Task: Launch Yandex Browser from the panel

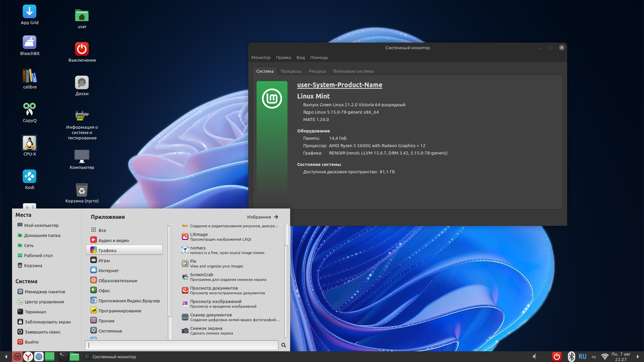Action: point(28,356)
